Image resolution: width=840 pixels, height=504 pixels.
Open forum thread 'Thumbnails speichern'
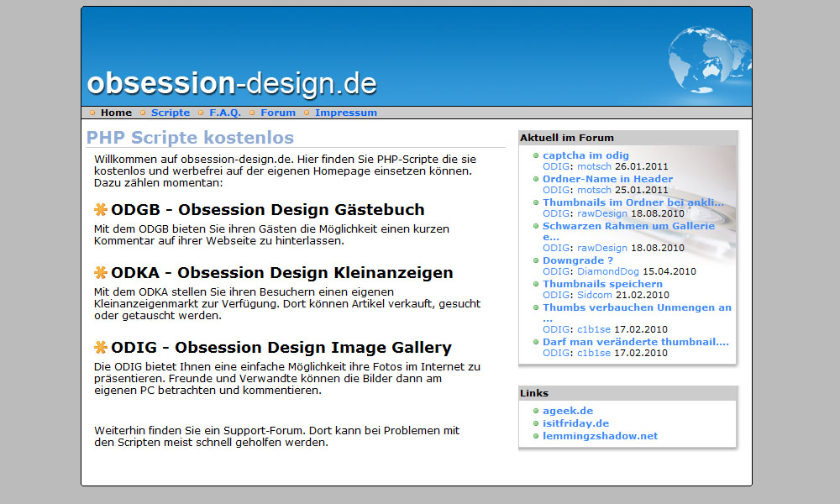click(x=602, y=284)
